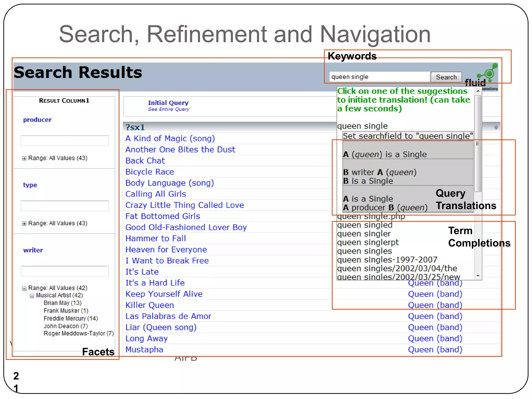
Task: Collapse the writer Range: All Values (42)
Action: [24, 288]
